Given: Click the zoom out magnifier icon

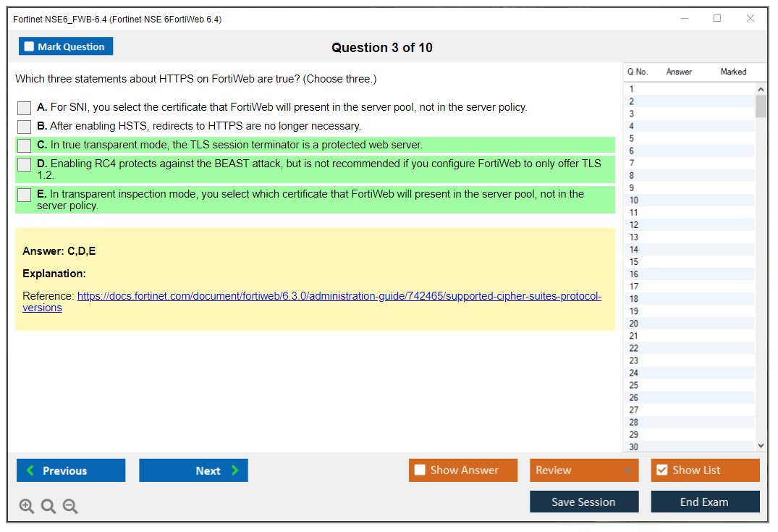Looking at the screenshot, I should 70,507.
